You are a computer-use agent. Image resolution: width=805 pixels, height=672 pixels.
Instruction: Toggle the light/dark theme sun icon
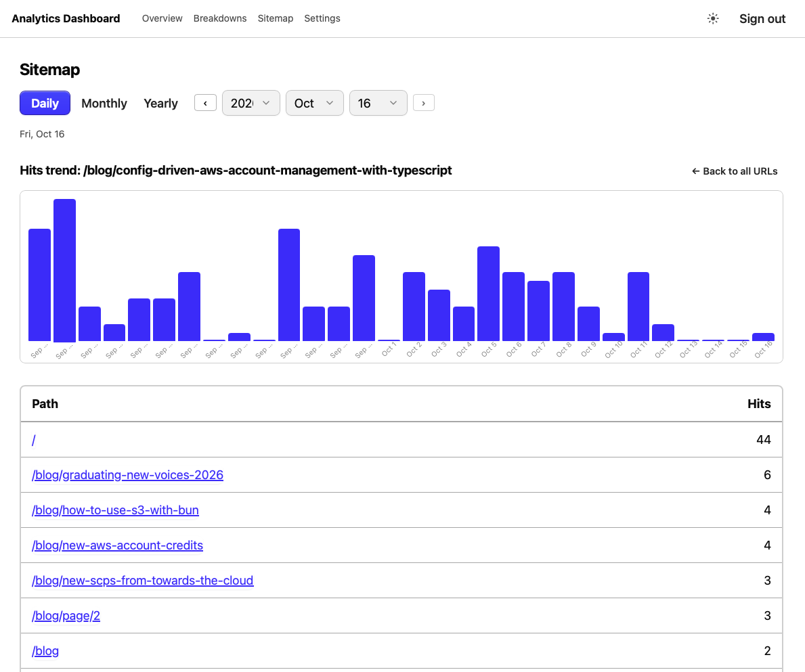(x=713, y=18)
